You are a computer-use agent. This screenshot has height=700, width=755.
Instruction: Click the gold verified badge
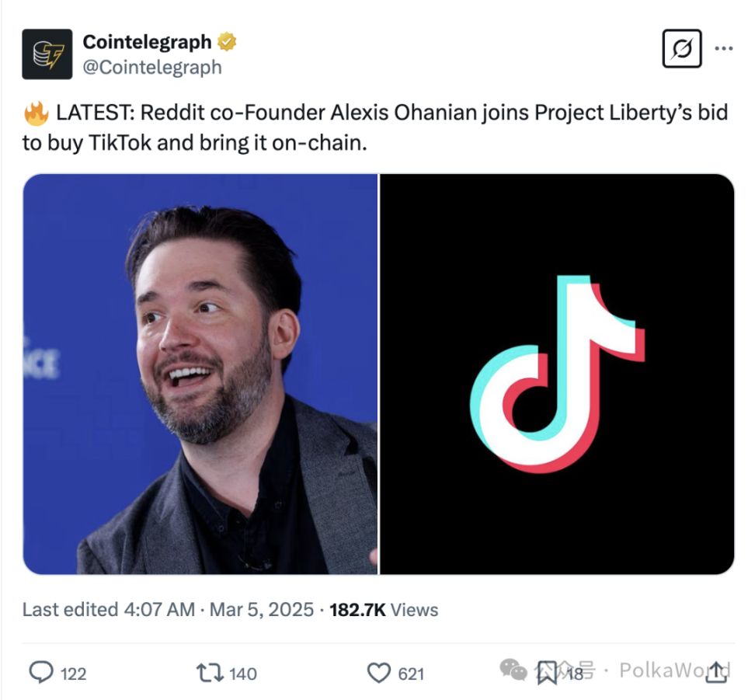click(x=227, y=42)
